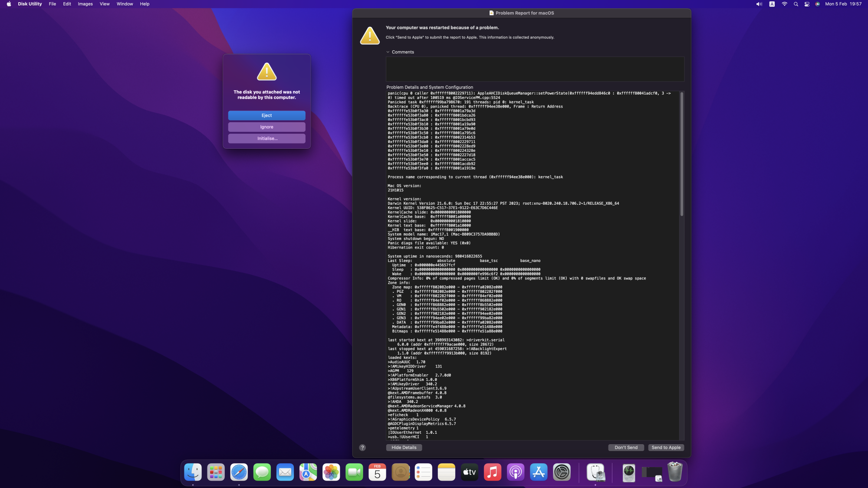
Task: Click the Eject button in disk dialog
Action: (266, 115)
